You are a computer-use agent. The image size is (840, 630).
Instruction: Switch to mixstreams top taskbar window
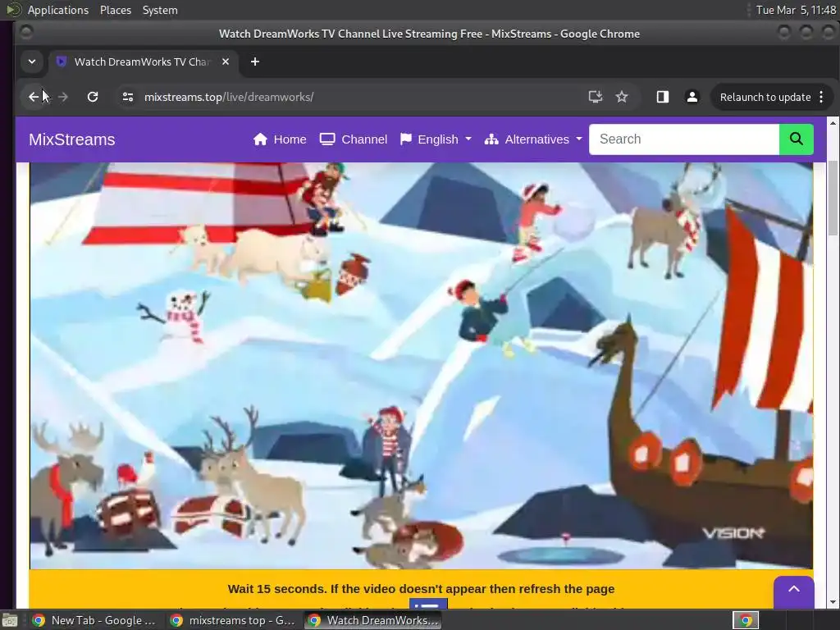click(x=232, y=620)
